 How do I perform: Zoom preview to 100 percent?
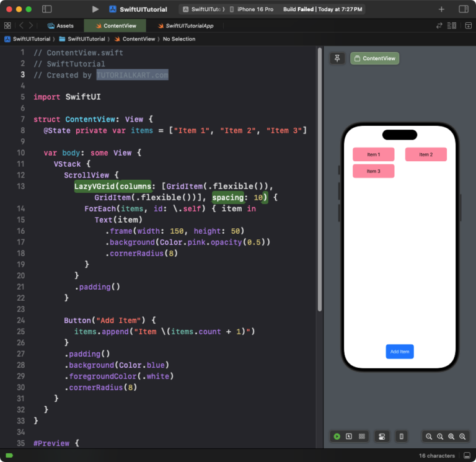point(440,437)
